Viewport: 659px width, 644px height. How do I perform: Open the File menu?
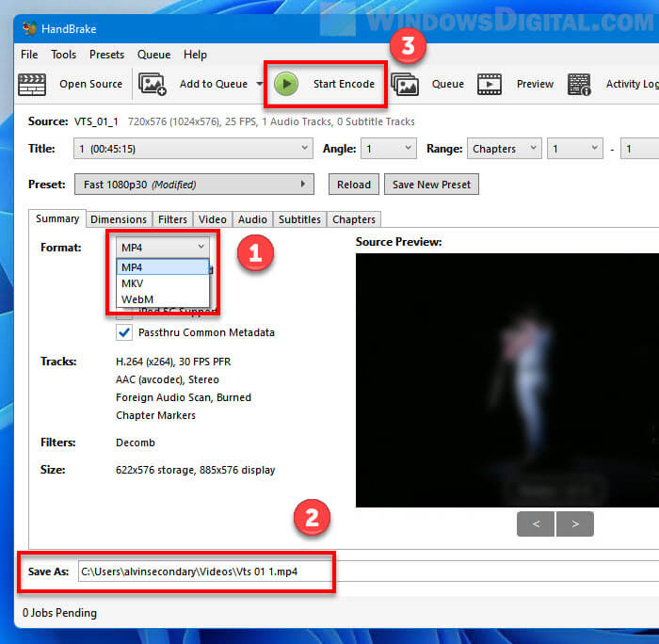tap(29, 55)
